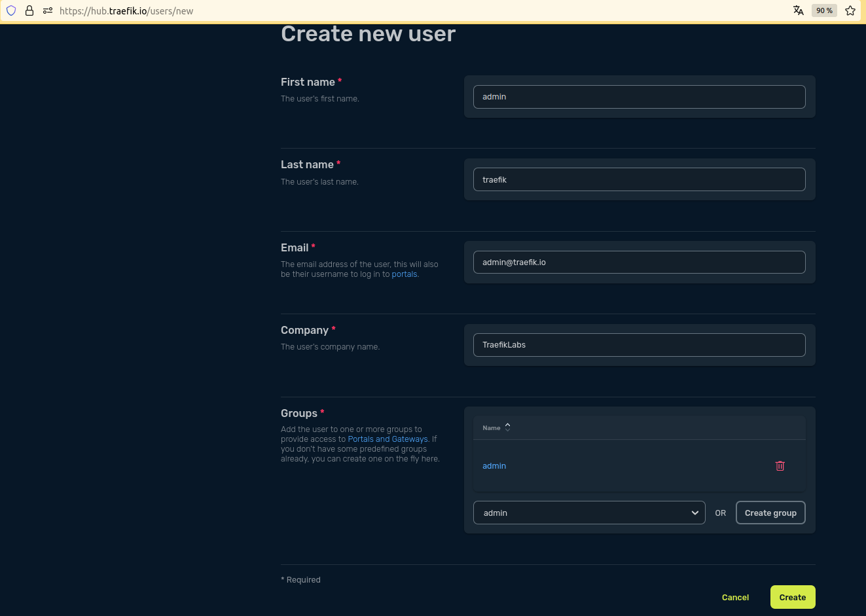Open site permissions icon in address bar

(x=47, y=10)
